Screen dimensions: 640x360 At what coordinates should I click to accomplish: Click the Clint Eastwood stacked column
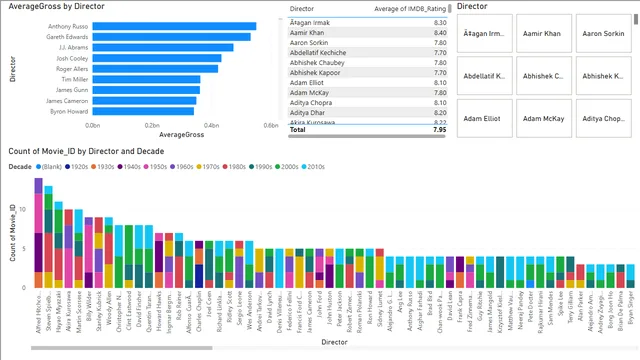pos(129,256)
